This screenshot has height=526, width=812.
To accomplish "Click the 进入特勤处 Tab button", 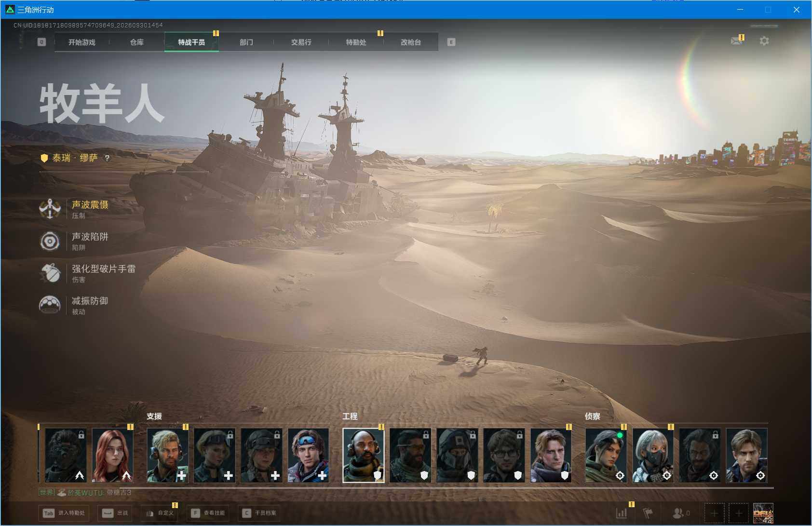I will [64, 513].
